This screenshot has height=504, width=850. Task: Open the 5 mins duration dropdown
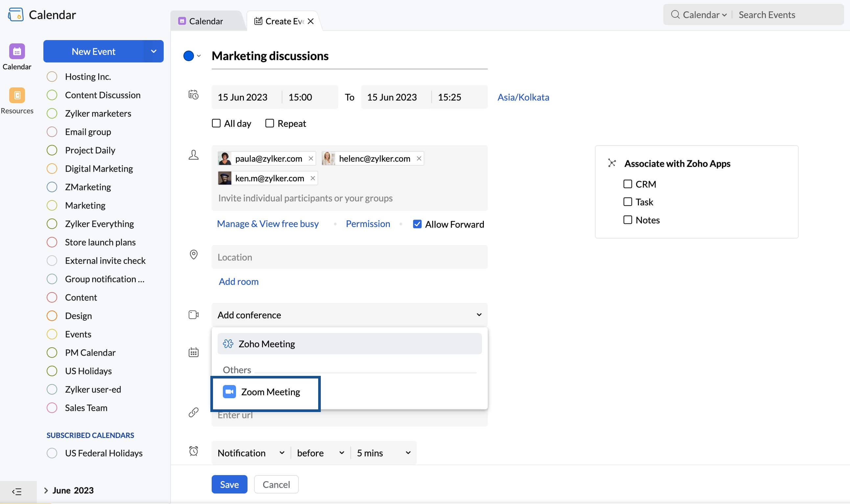pos(384,453)
